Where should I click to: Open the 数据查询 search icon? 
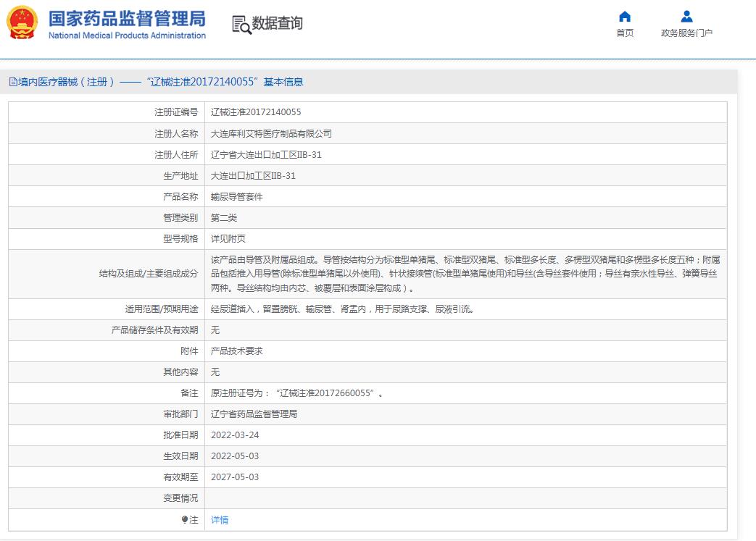[x=241, y=25]
